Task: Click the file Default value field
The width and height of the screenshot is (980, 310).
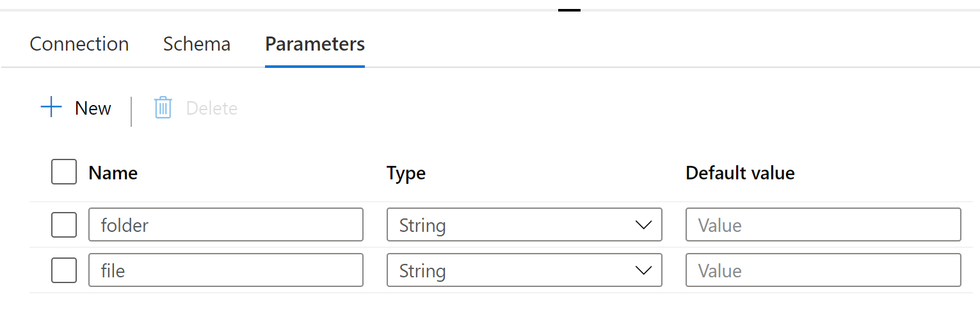Action: (823, 270)
